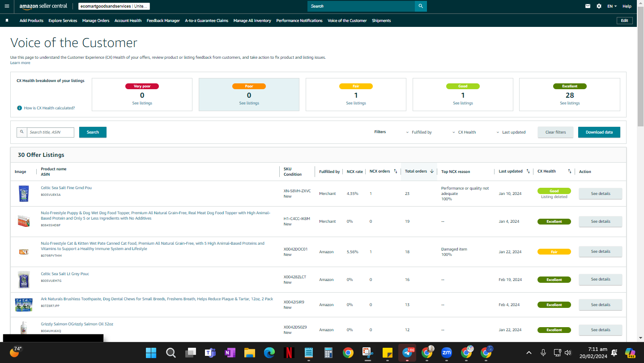Select the Poor CX Health card
644x363 pixels.
[249, 95]
